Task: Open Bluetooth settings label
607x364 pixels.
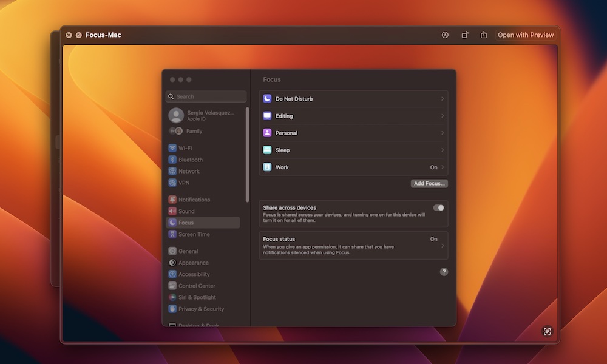Action: 191,160
